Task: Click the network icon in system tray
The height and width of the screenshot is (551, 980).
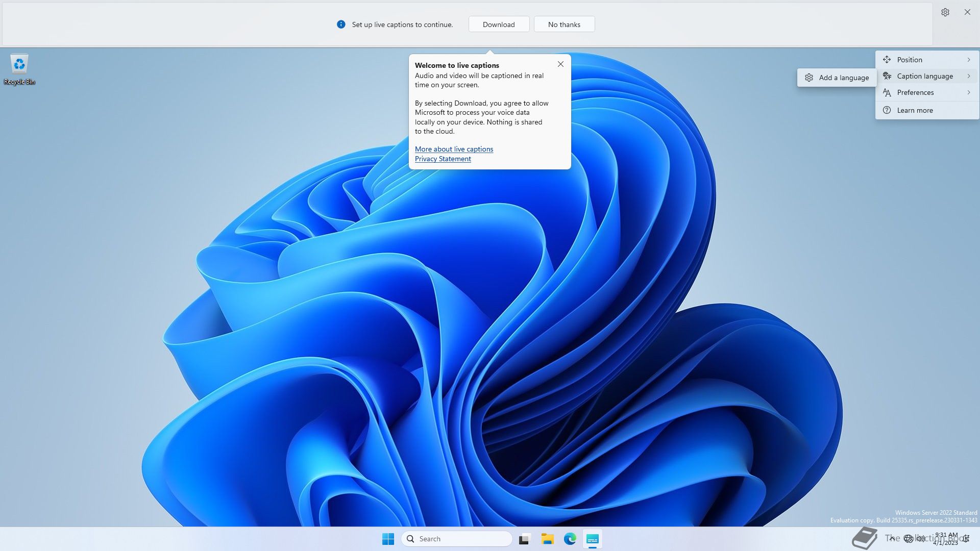Action: coord(909,539)
